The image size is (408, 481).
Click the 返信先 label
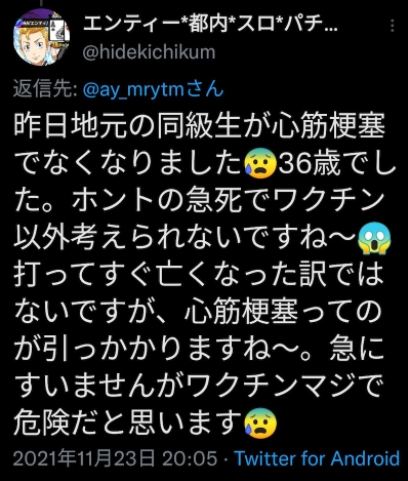[46, 89]
